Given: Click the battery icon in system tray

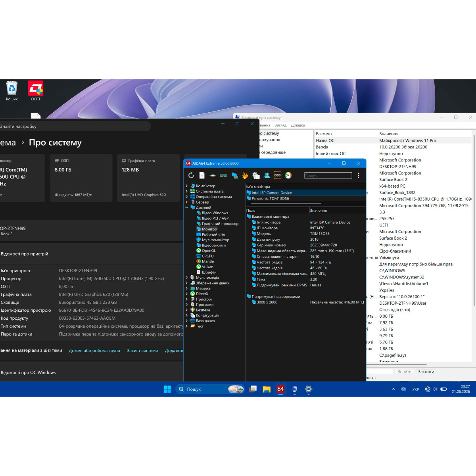Looking at the screenshot, I should pyautogui.click(x=443, y=389).
